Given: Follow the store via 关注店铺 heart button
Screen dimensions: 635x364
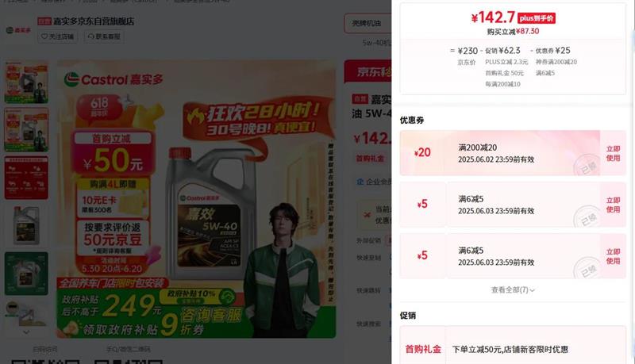Looking at the screenshot, I should pos(57,36).
